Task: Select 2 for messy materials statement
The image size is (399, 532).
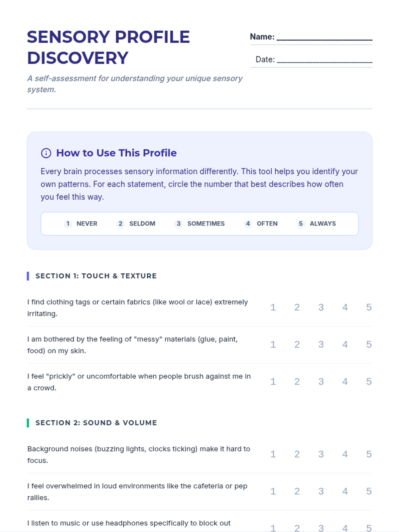Action: tap(297, 344)
